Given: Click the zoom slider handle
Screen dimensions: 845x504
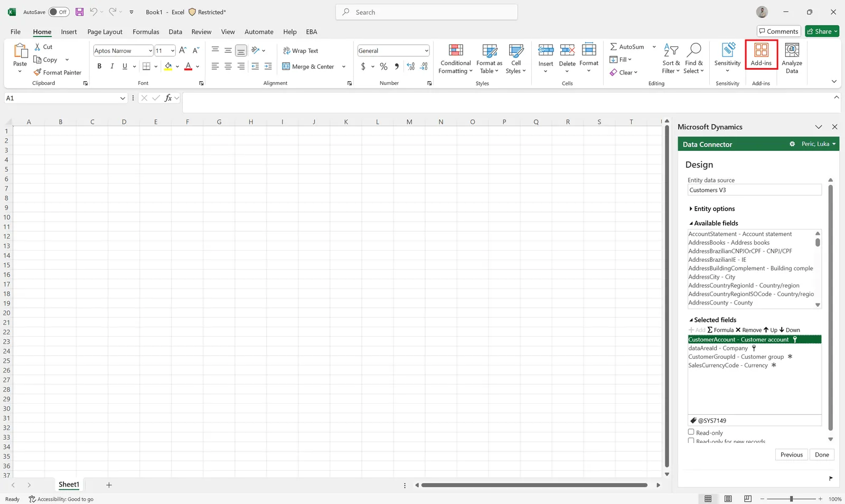Looking at the screenshot, I should (x=791, y=499).
